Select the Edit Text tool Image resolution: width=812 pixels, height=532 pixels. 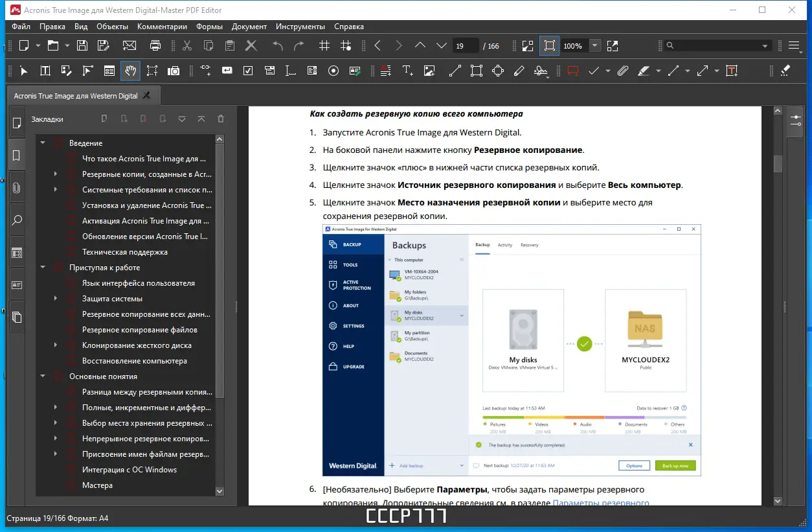(x=45, y=71)
